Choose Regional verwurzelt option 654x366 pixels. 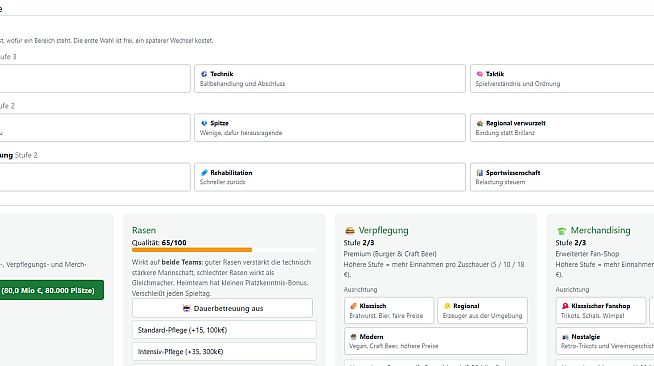[562, 128]
